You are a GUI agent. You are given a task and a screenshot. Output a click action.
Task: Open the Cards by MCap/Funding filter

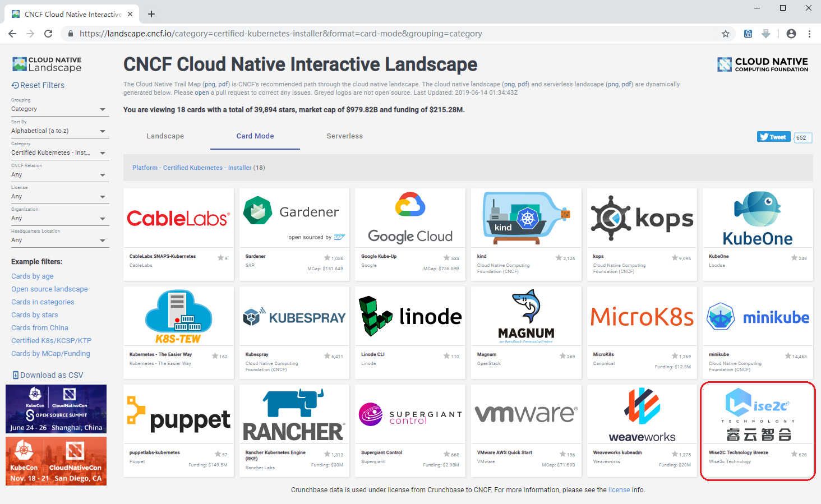coord(50,354)
